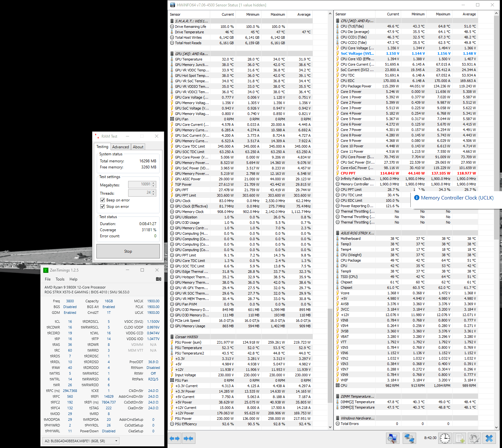Increase Threads with the up stepper
The image size is (502, 448).
[x=153, y=191]
